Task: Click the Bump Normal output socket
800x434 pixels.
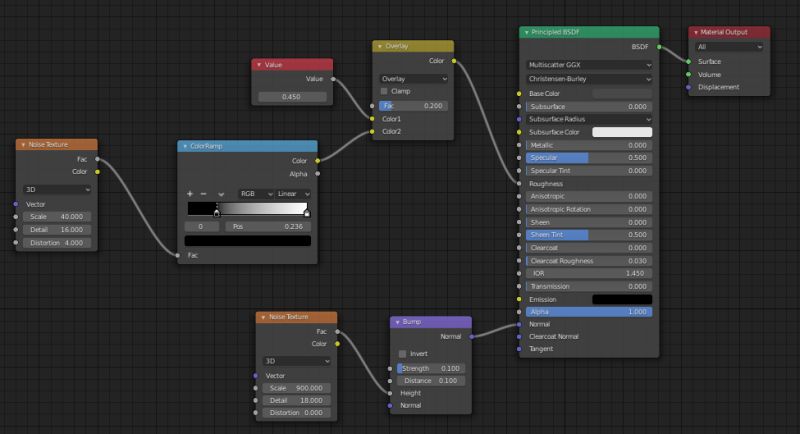Action: [471, 337]
